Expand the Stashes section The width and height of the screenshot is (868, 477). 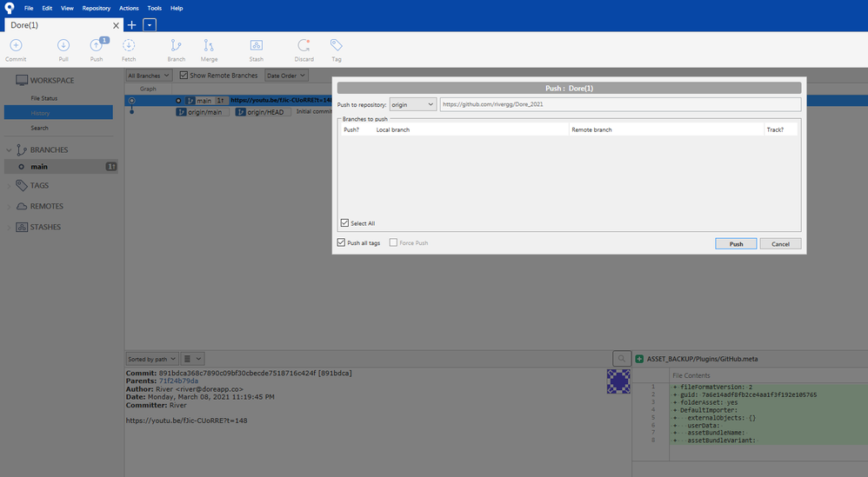[9, 227]
